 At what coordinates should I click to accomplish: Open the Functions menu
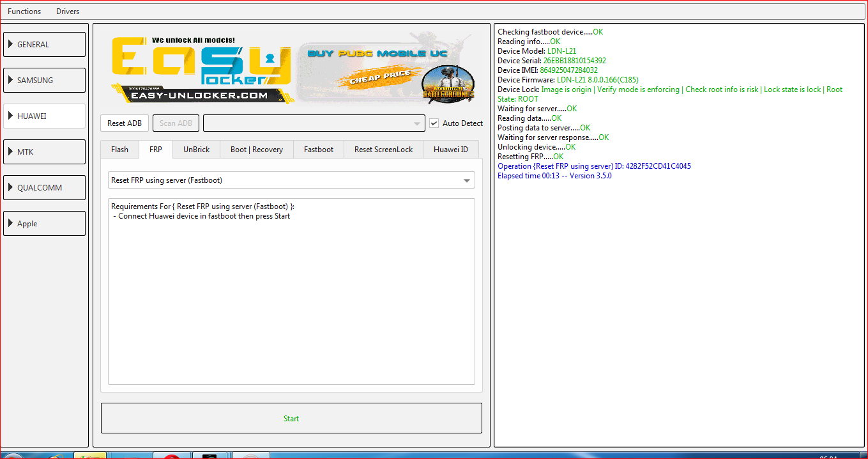click(24, 12)
